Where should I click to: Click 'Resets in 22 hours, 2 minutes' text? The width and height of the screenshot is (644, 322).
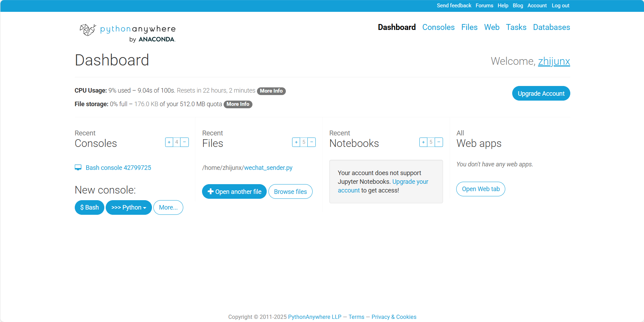(216, 91)
